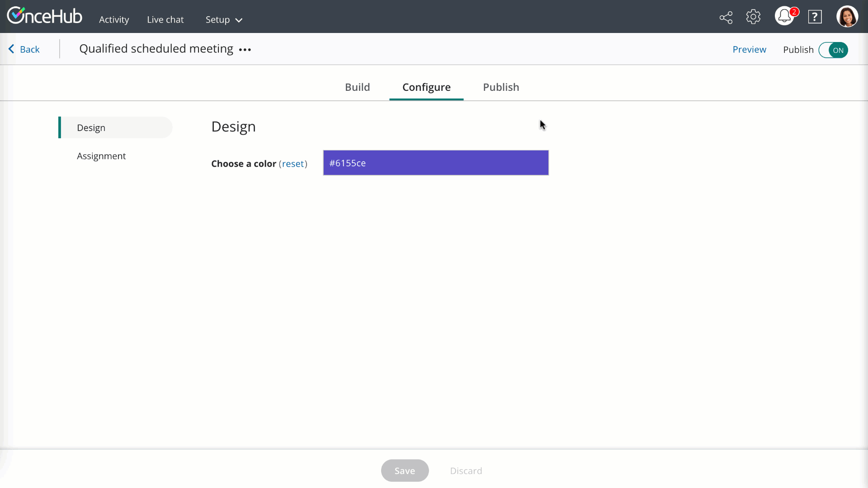Toggle the Publish ON switch
Viewport: 868px width, 488px height.
(833, 50)
